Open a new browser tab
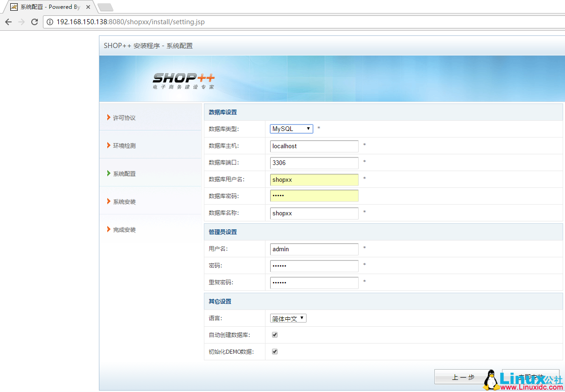 coord(105,7)
